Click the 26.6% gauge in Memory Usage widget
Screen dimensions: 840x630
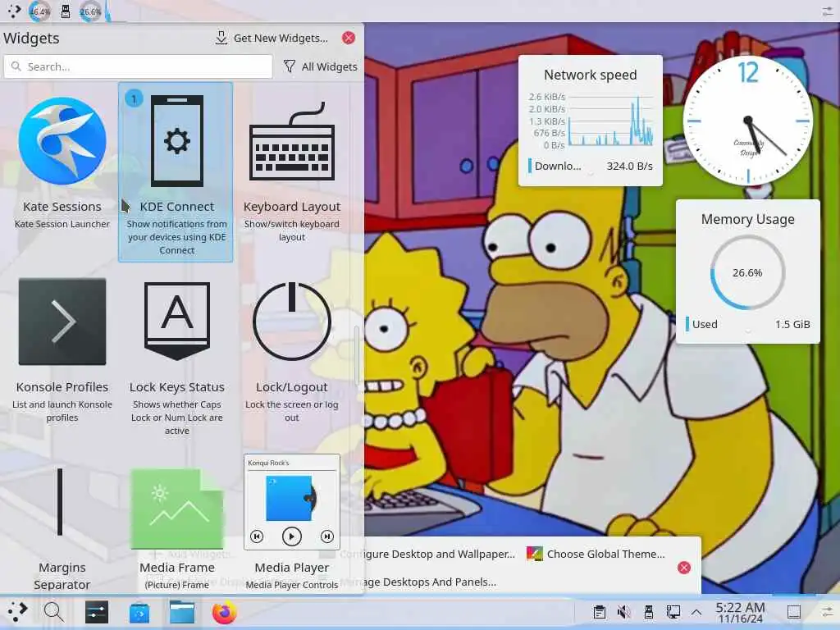tap(748, 272)
